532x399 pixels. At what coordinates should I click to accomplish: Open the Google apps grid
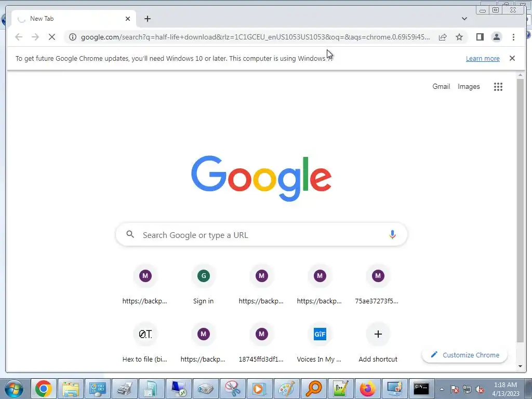(498, 87)
